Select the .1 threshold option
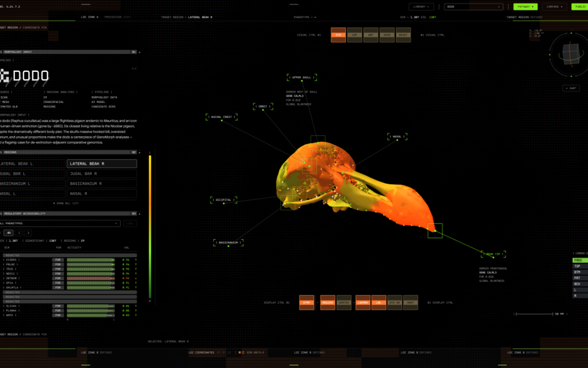 tap(19, 233)
